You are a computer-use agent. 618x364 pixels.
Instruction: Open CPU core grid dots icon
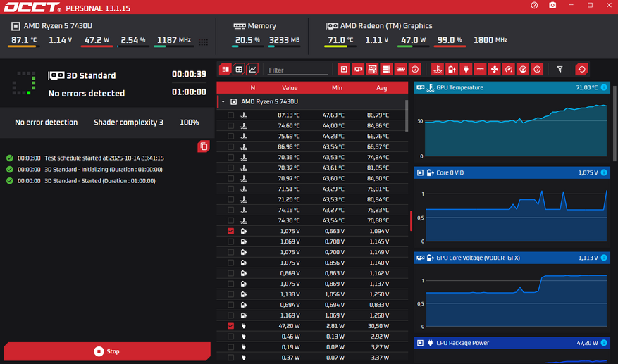(x=203, y=42)
